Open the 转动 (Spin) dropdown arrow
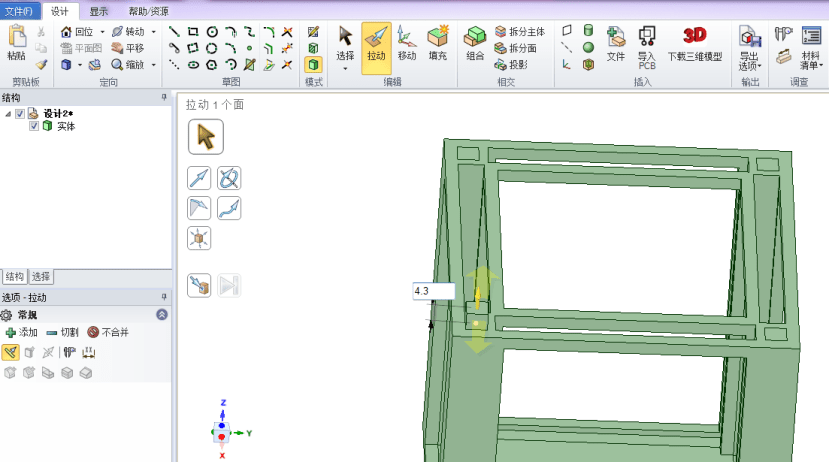The width and height of the screenshot is (829, 462). pos(154,32)
